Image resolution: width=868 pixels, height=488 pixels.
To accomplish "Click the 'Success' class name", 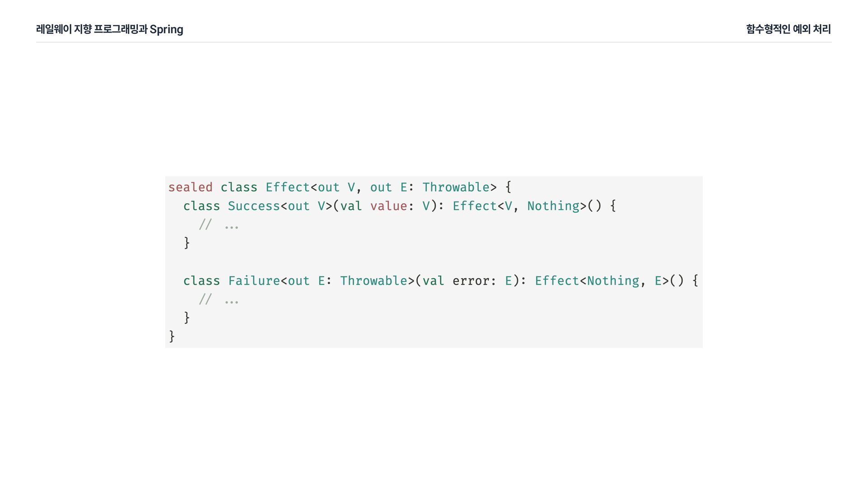I will [254, 206].
